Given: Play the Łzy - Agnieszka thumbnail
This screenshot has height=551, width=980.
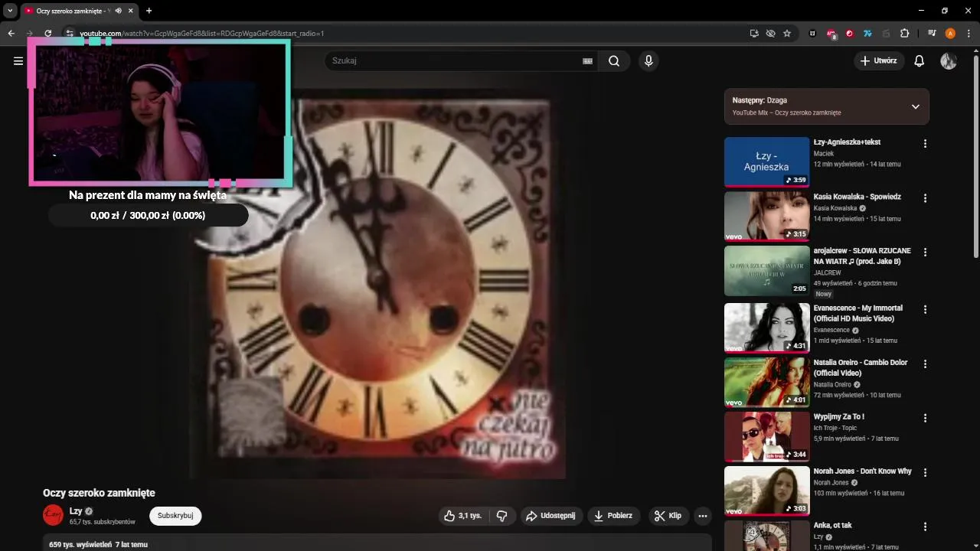Looking at the screenshot, I should click(766, 161).
